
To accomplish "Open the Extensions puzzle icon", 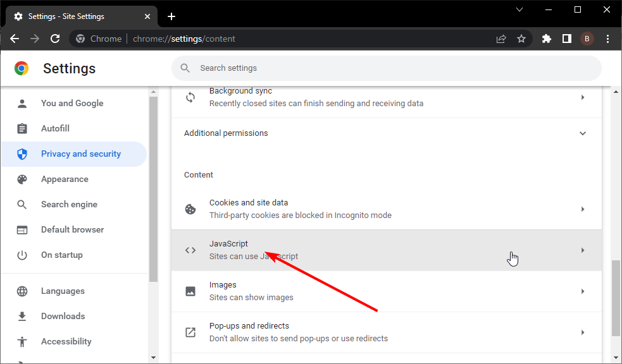I will pyautogui.click(x=547, y=39).
